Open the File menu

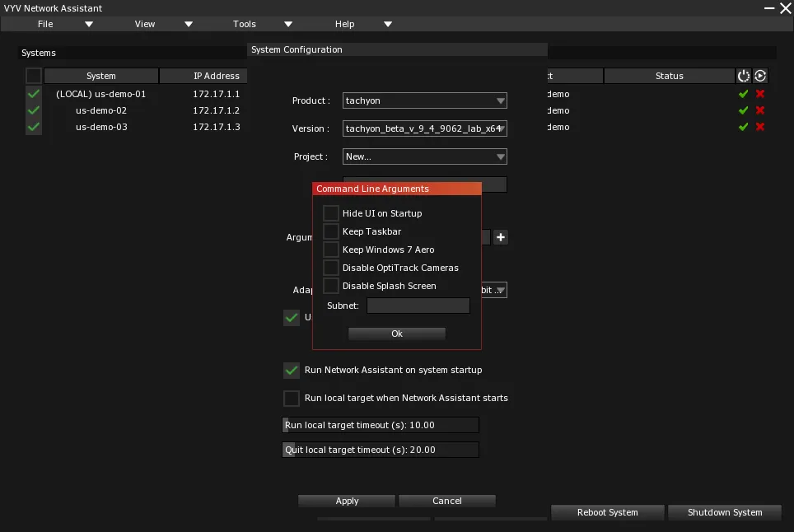tap(45, 25)
